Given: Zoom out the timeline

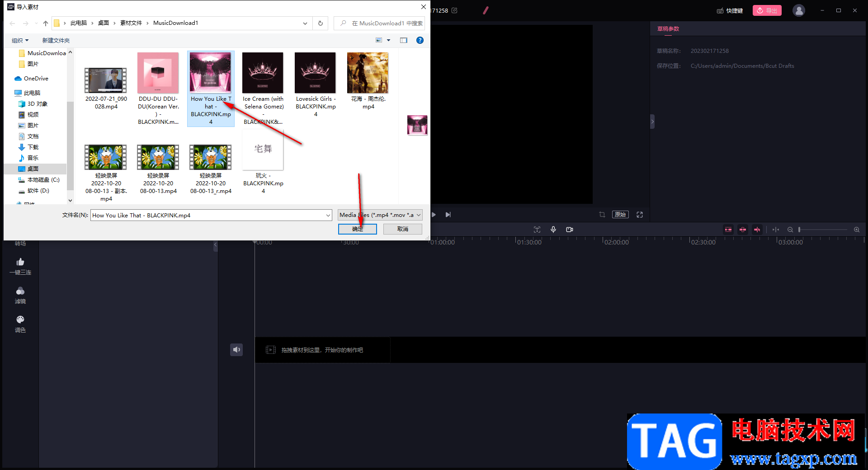Looking at the screenshot, I should pos(790,230).
